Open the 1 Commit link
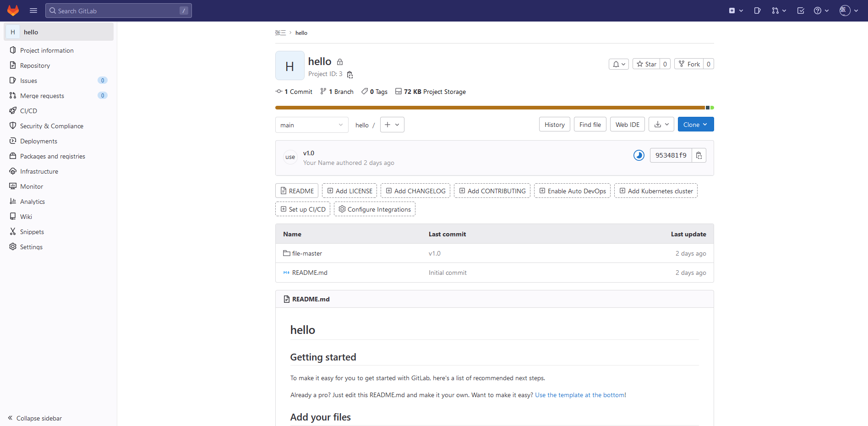The width and height of the screenshot is (868, 426). [294, 92]
